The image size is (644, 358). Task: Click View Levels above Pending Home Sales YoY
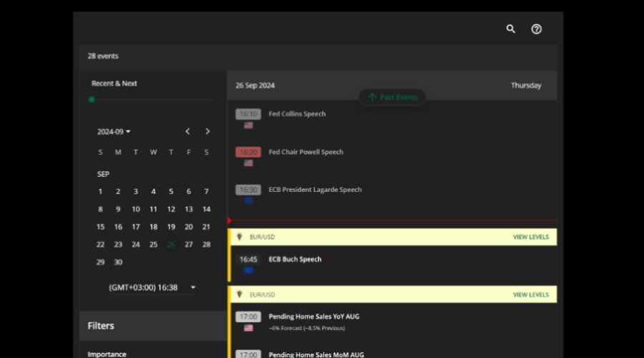click(x=530, y=294)
